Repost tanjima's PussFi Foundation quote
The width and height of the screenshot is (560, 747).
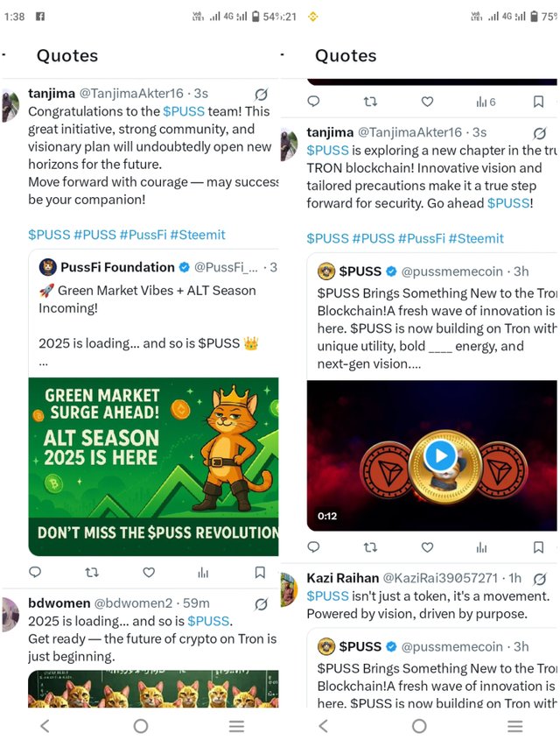click(x=92, y=572)
